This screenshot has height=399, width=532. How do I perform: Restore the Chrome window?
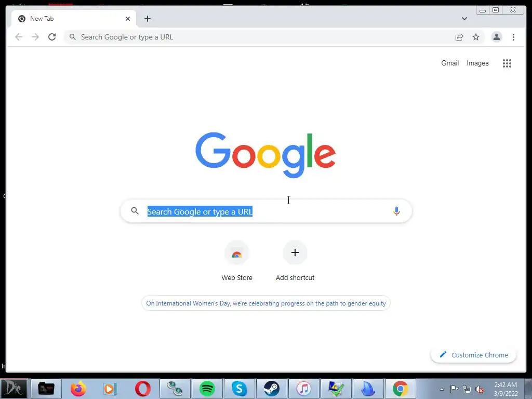496,10
